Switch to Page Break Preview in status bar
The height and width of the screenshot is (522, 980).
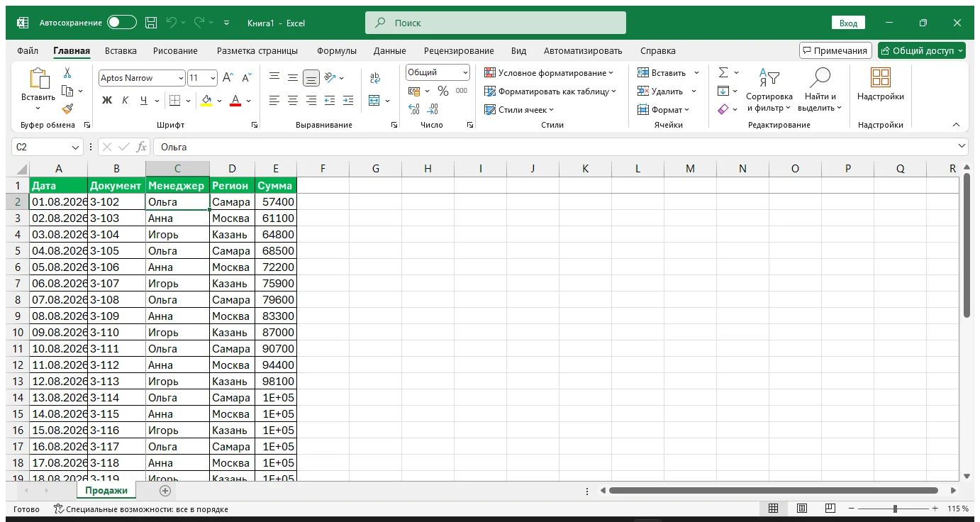pos(830,509)
